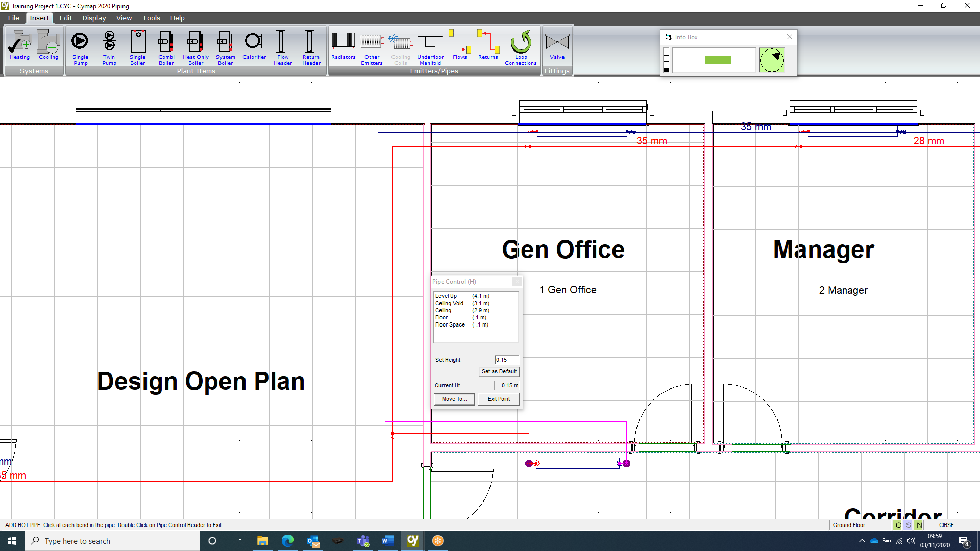
Task: Open Microsoft Edge from taskbar
Action: tap(287, 541)
